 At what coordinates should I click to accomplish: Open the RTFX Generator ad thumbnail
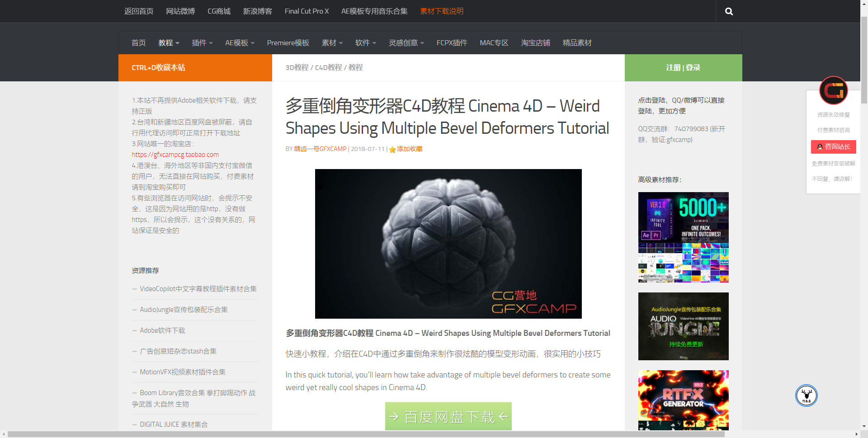point(683,400)
